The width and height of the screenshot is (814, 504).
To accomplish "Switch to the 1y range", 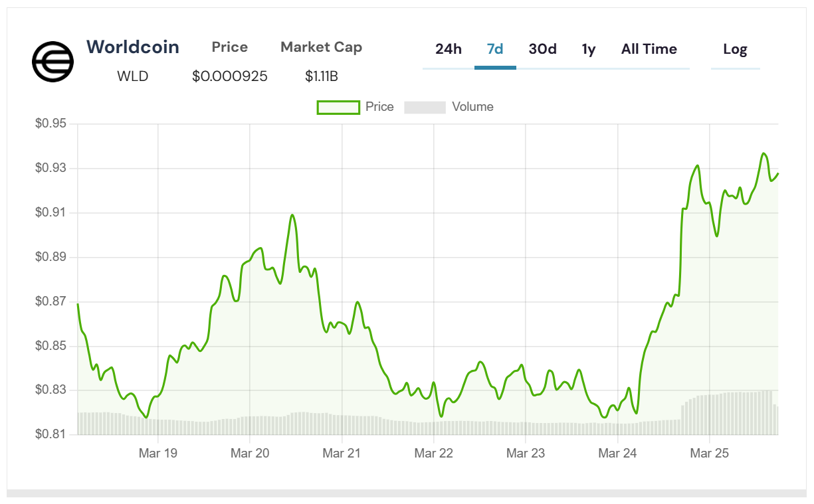I will tap(589, 49).
